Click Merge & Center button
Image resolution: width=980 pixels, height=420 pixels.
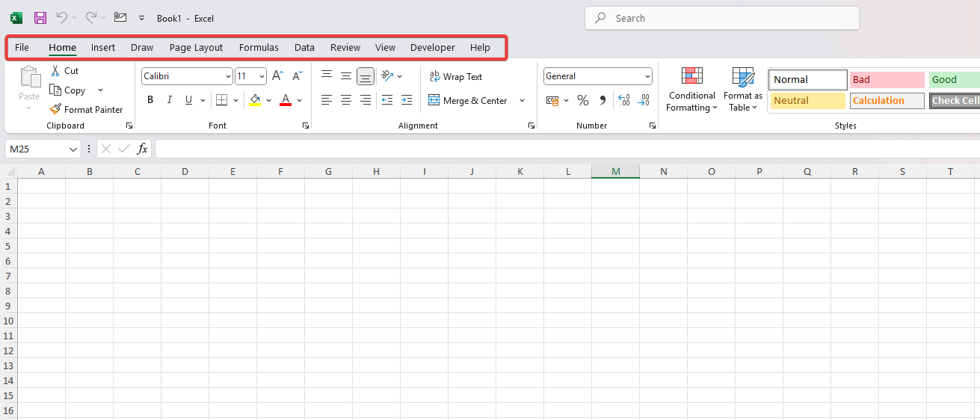468,100
